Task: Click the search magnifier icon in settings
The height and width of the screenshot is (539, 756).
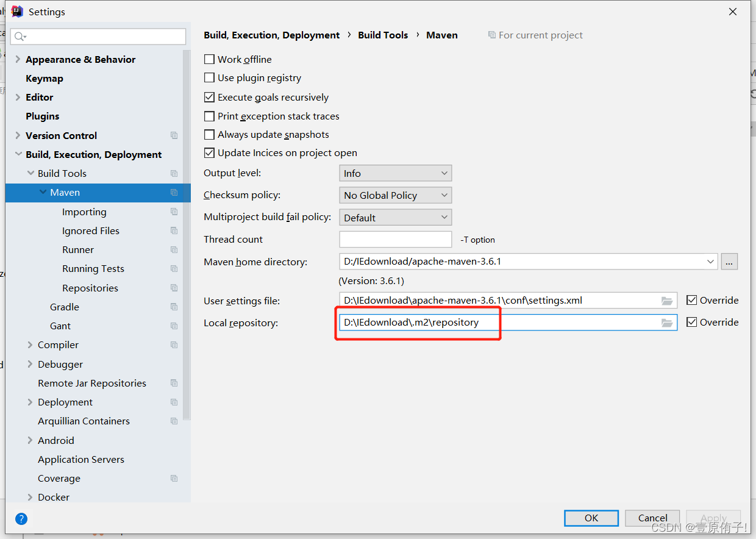Action: coord(20,37)
